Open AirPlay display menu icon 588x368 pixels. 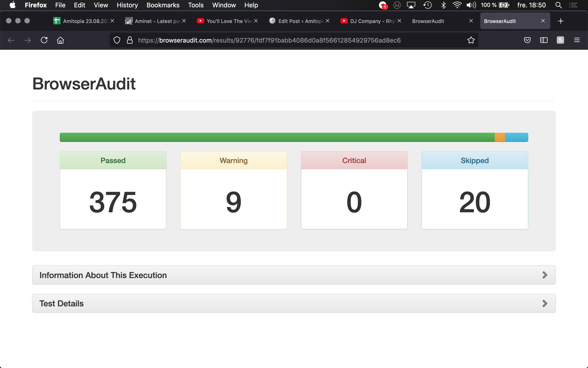click(x=411, y=5)
